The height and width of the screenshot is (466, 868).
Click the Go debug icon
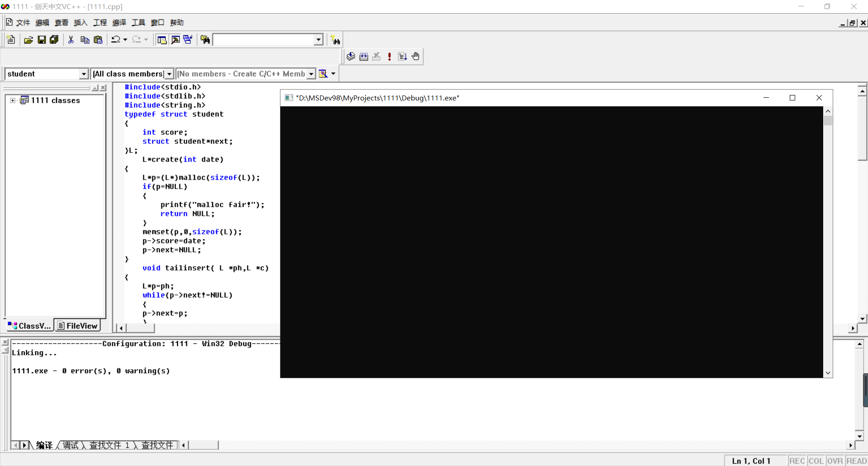(403, 57)
